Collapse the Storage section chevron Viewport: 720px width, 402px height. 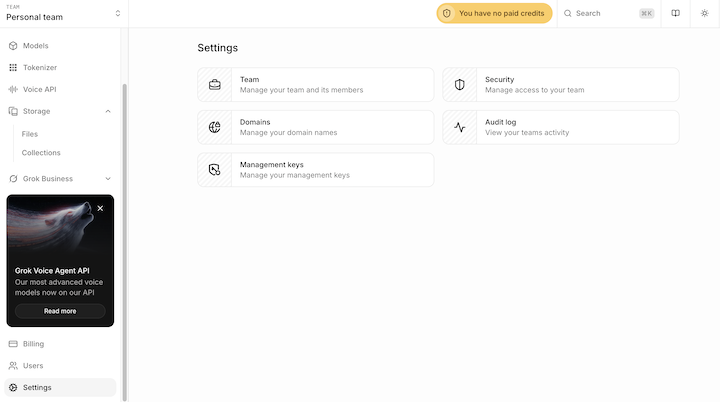[x=108, y=111]
